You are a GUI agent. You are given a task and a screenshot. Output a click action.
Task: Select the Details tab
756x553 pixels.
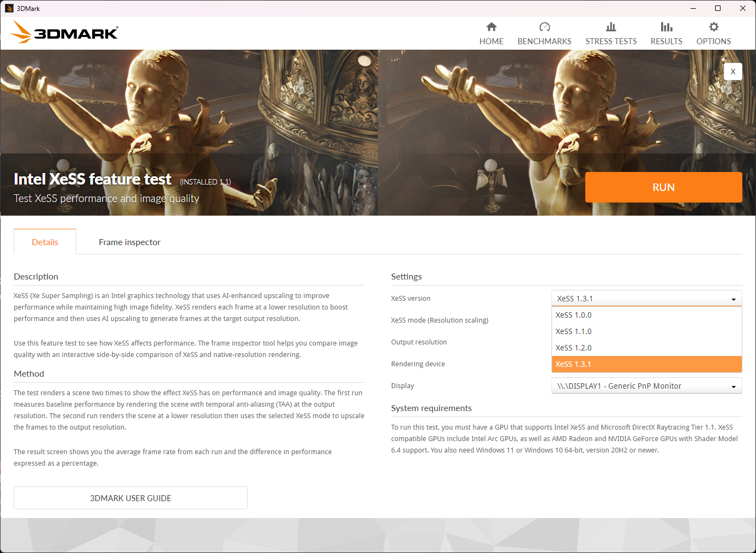click(x=45, y=242)
